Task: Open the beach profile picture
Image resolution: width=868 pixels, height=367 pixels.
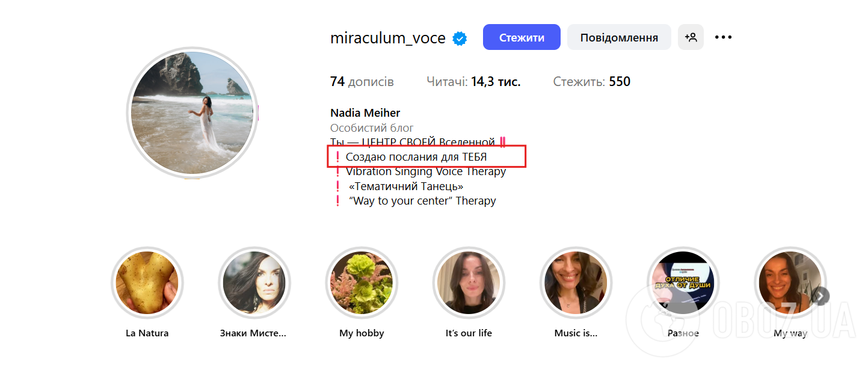Action: (192, 113)
